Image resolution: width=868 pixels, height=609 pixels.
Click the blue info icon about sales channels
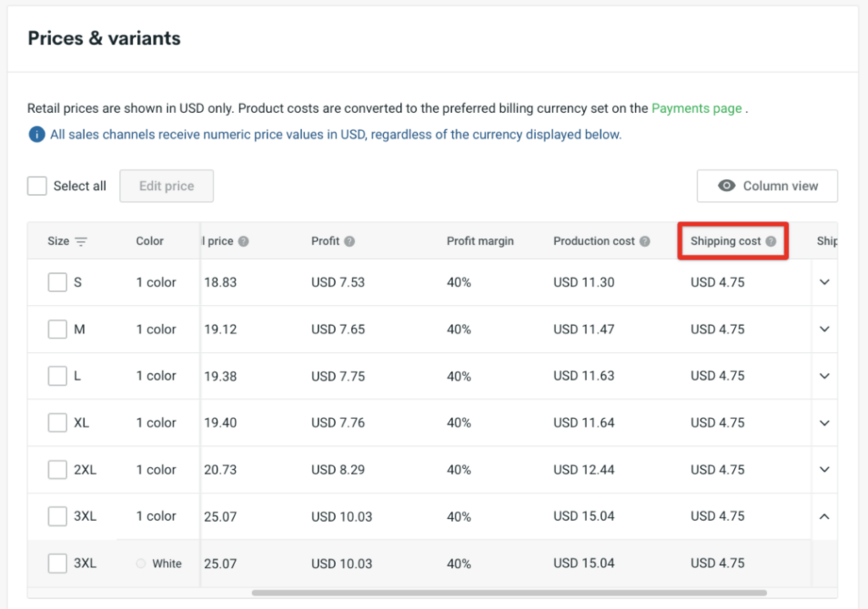(x=35, y=134)
